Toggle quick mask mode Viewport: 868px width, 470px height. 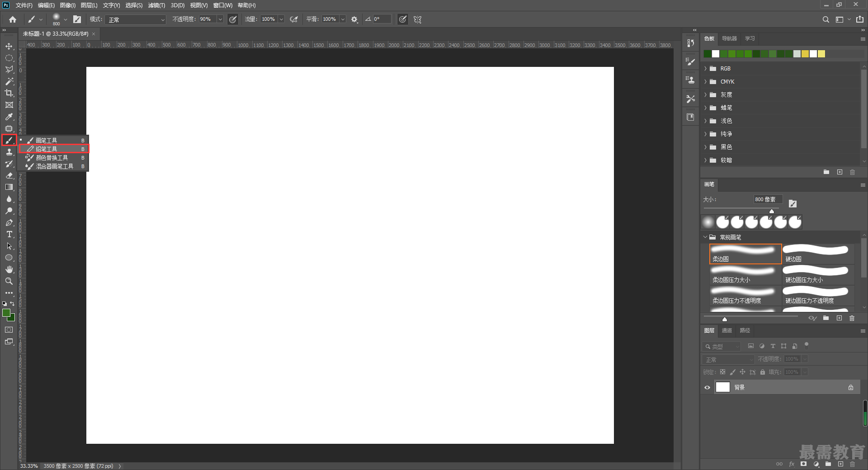[x=9, y=330]
